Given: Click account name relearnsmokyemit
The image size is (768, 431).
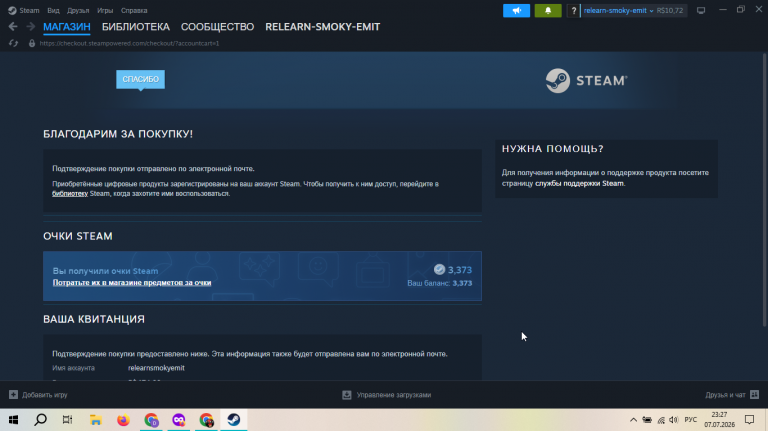Looking at the screenshot, I should point(156,368).
